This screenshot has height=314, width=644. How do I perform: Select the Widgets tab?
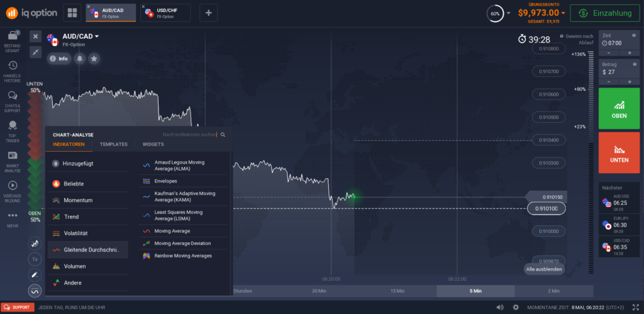pos(153,144)
